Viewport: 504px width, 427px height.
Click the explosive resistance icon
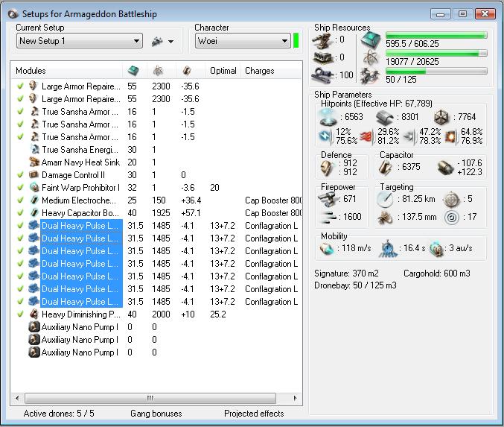(x=450, y=136)
